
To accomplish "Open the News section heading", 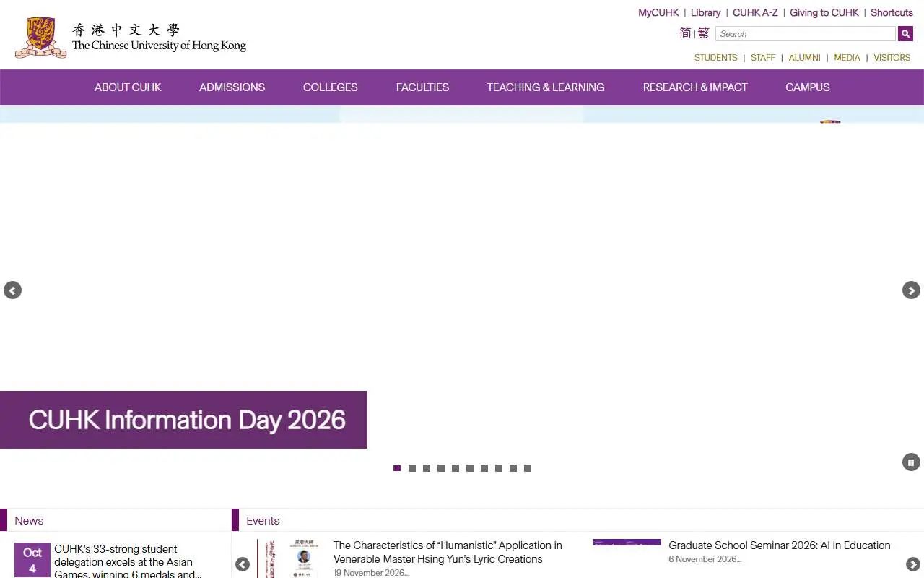I will 29,520.
